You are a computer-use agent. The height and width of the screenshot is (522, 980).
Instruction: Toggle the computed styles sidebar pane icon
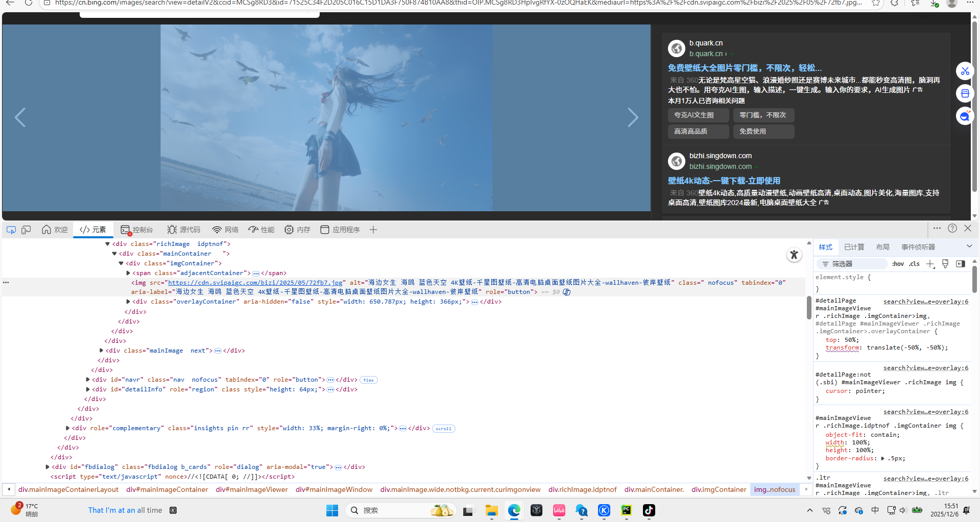pyautogui.click(x=961, y=264)
